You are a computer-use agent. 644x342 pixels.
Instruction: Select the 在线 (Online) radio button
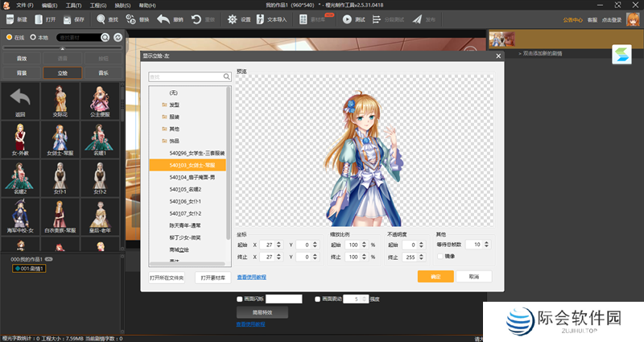pyautogui.click(x=9, y=37)
